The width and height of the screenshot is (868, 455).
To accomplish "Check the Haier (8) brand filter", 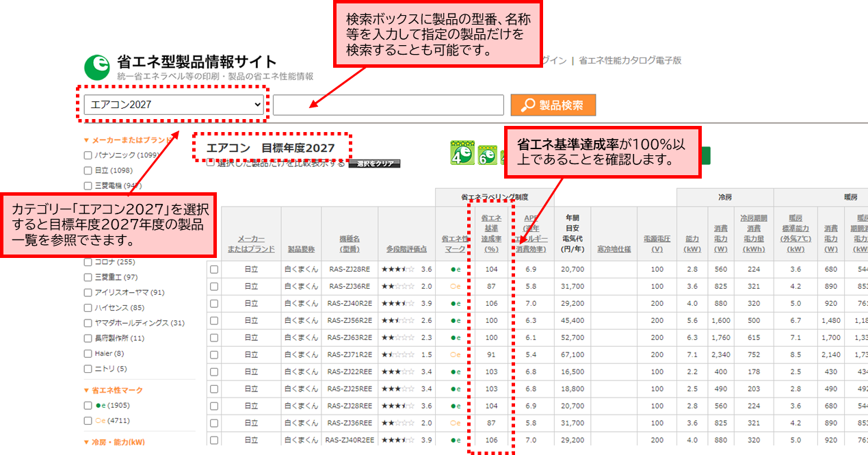I will click(88, 354).
